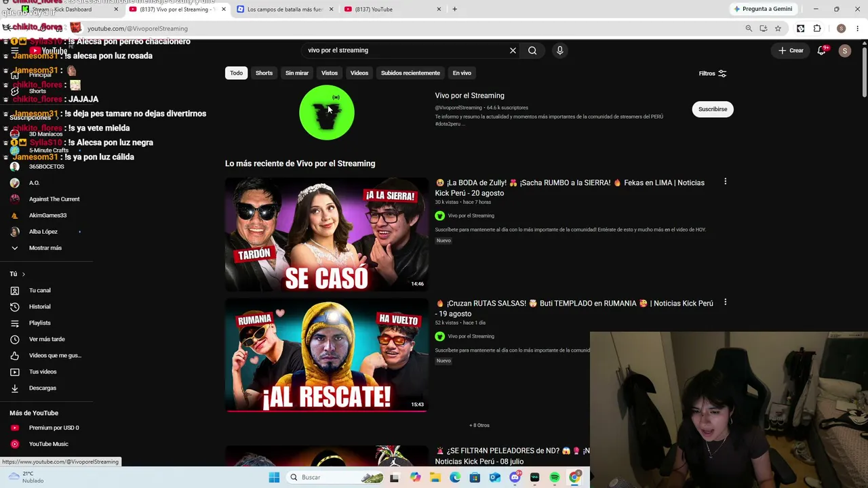The width and height of the screenshot is (868, 488).
Task: Open Tus videos in the sidebar
Action: [x=43, y=372]
